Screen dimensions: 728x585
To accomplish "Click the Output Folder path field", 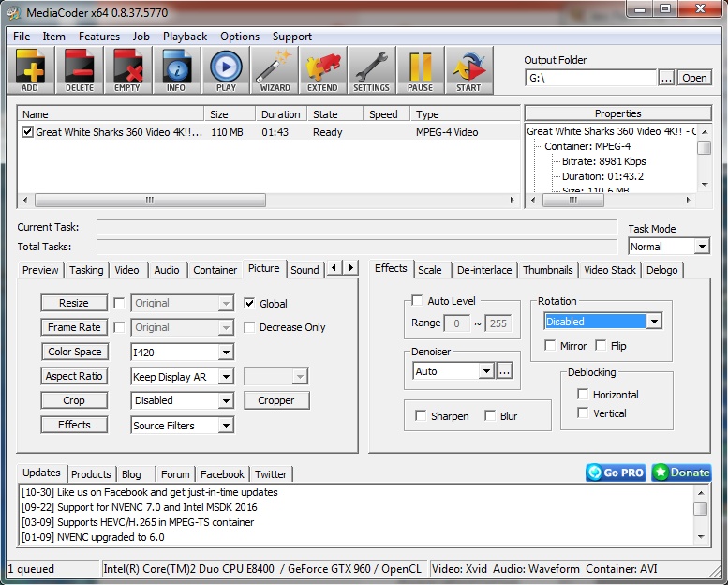I will click(590, 78).
